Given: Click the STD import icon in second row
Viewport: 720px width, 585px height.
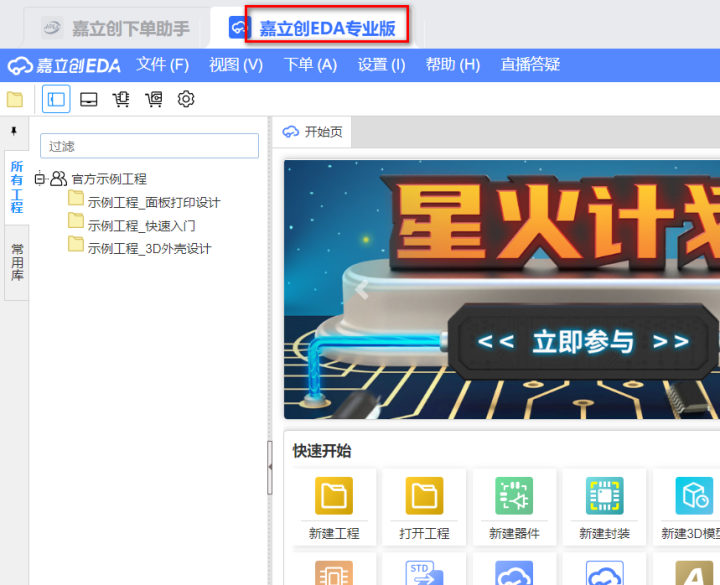Looking at the screenshot, I should 424,573.
